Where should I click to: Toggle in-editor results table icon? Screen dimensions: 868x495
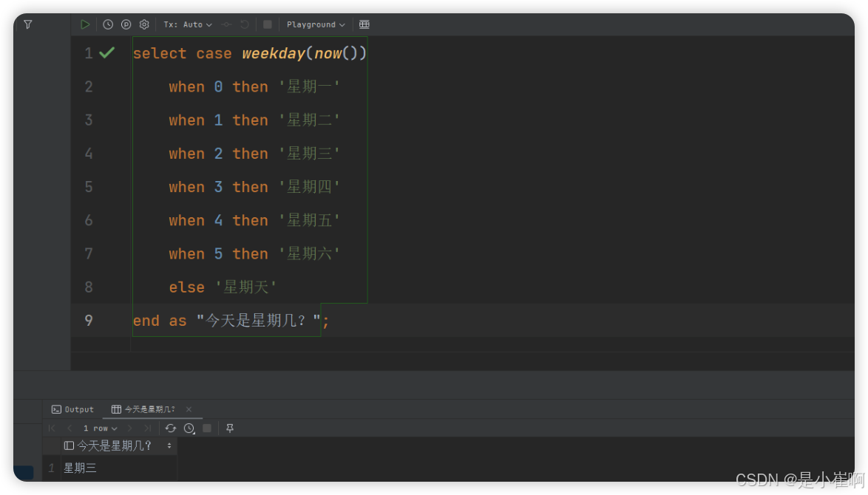(x=365, y=24)
